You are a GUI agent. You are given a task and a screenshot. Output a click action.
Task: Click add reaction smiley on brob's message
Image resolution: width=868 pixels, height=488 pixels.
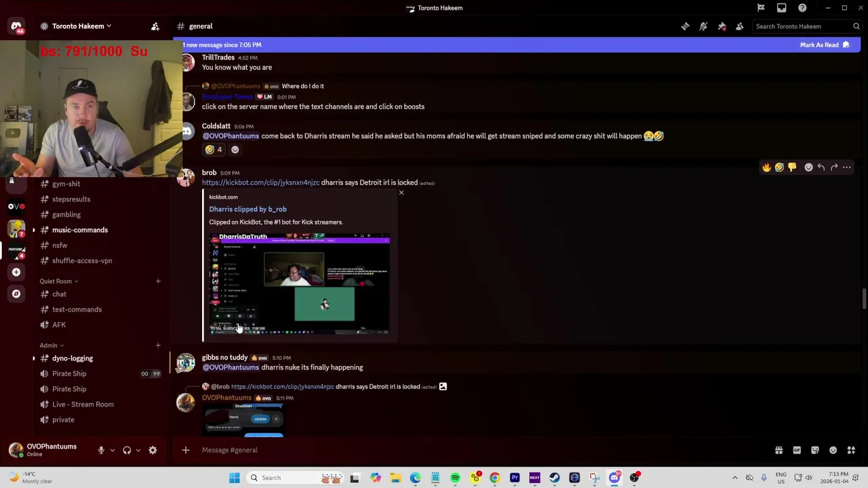(x=808, y=167)
